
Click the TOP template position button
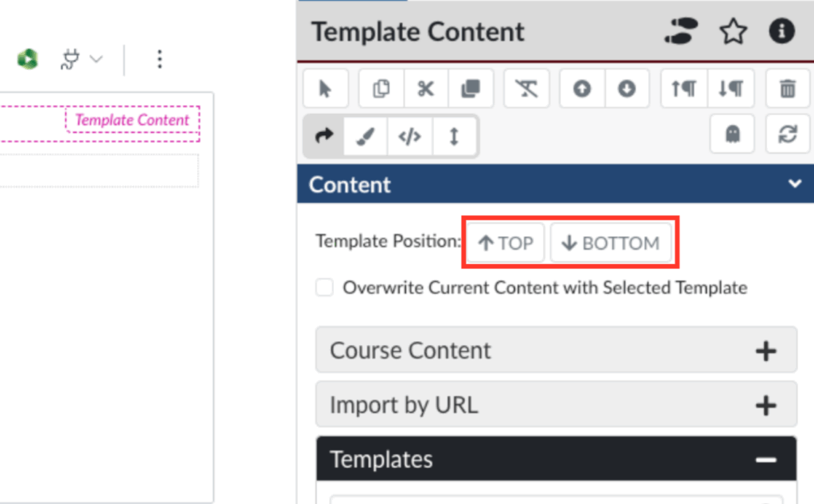coord(504,242)
